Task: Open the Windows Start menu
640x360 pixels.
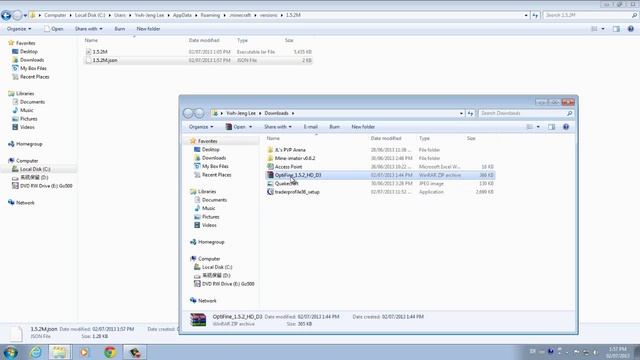Action: pyautogui.click(x=10, y=352)
